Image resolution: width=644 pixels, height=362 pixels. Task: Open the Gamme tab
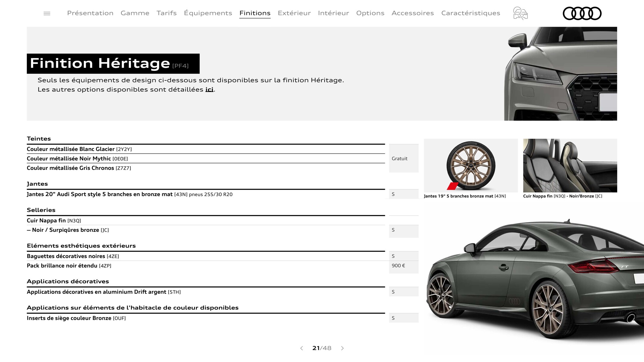pyautogui.click(x=135, y=13)
